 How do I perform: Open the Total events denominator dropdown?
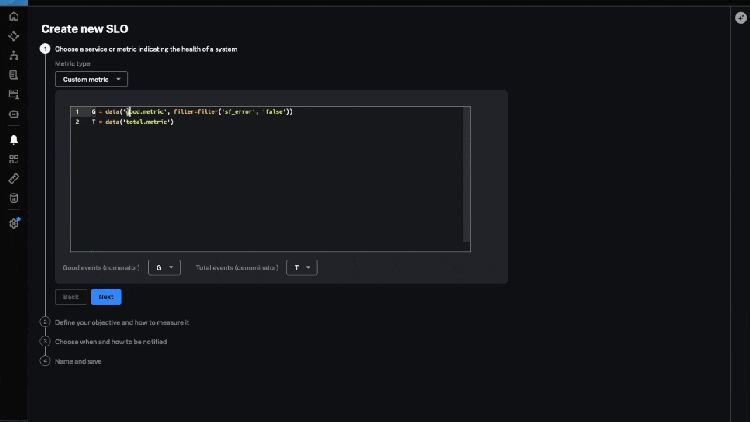coord(302,267)
